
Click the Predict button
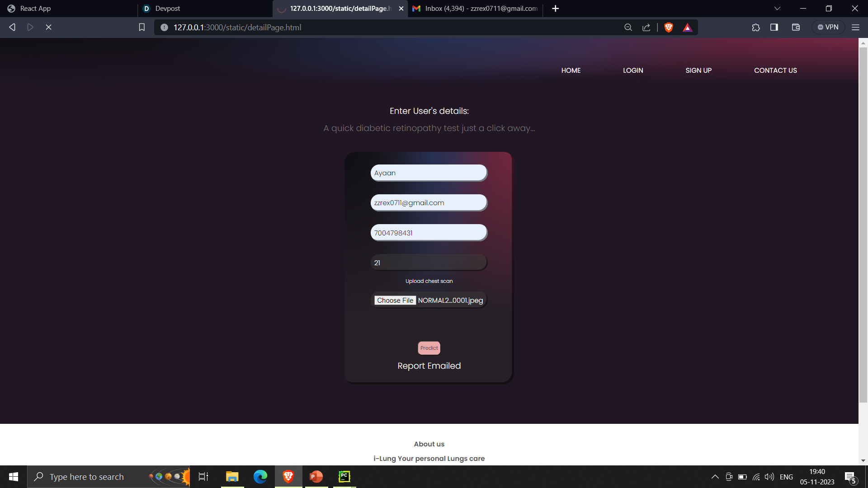pyautogui.click(x=429, y=348)
